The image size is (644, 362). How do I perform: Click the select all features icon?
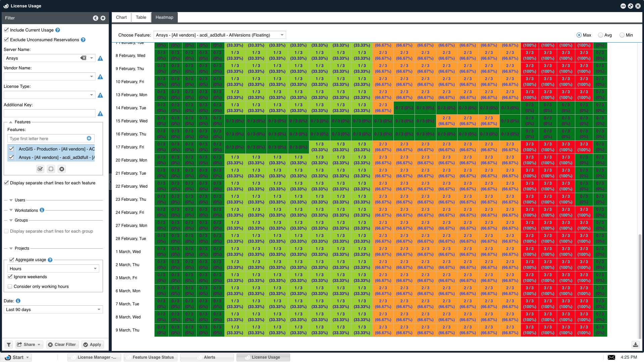40,169
